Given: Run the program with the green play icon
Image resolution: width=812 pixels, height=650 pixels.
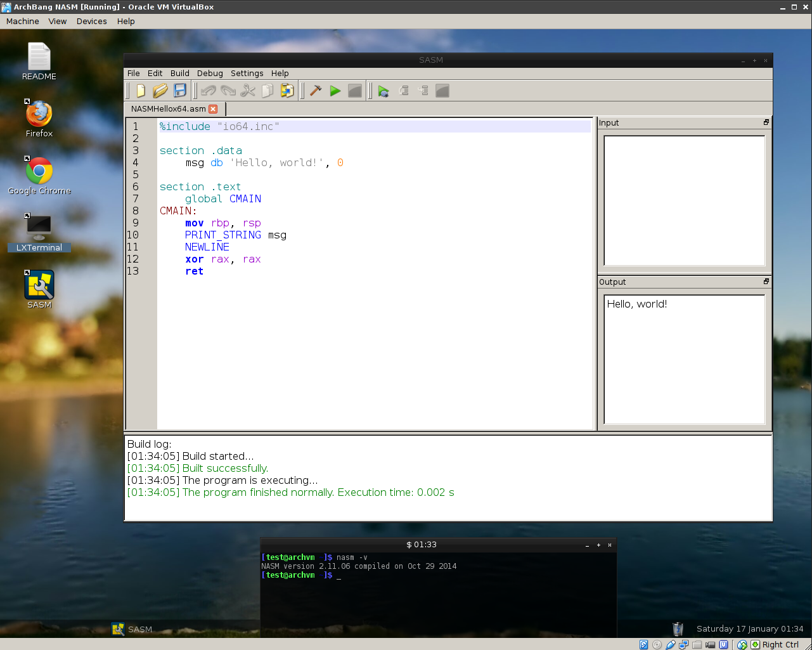Looking at the screenshot, I should point(335,91).
